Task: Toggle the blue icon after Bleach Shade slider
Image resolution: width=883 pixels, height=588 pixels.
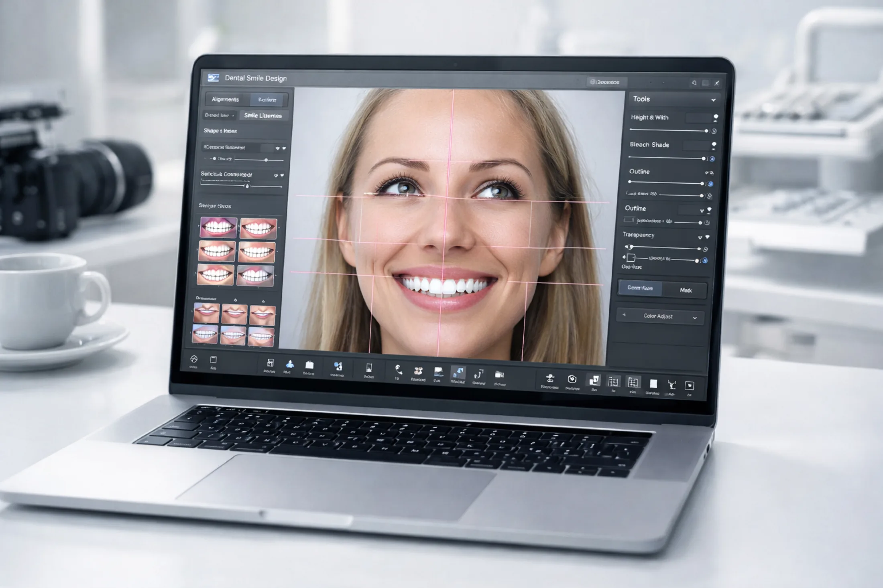Action: (x=712, y=159)
